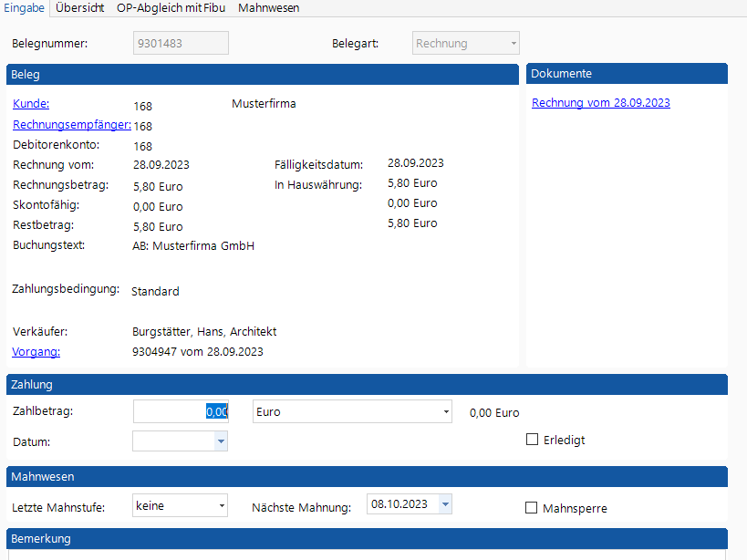747x560 pixels.
Task: Click the Dokumente panel header
Action: pyautogui.click(x=627, y=74)
